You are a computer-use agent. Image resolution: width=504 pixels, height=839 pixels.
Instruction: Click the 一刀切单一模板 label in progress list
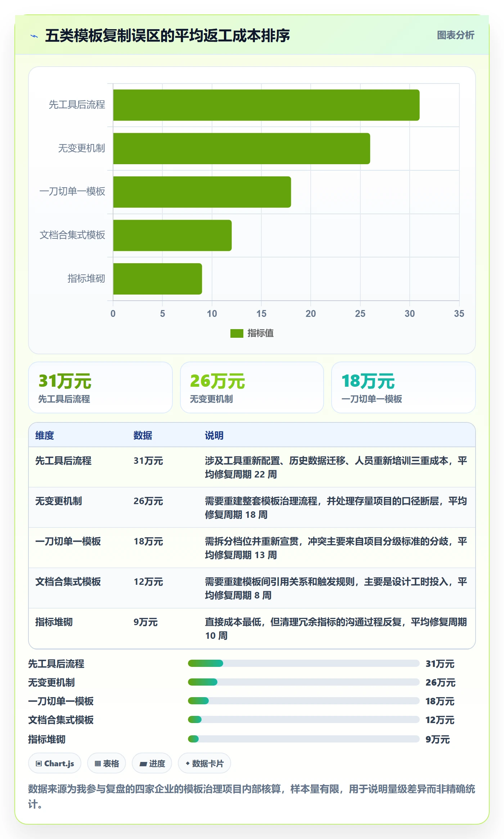pos(61,701)
